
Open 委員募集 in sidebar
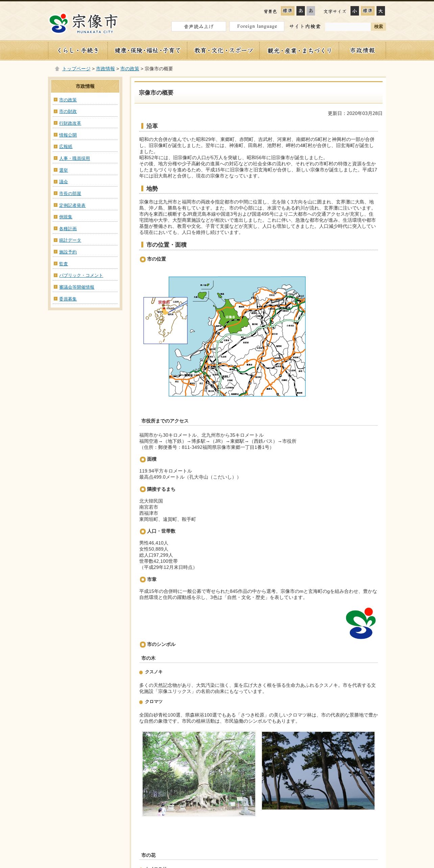coord(68,299)
